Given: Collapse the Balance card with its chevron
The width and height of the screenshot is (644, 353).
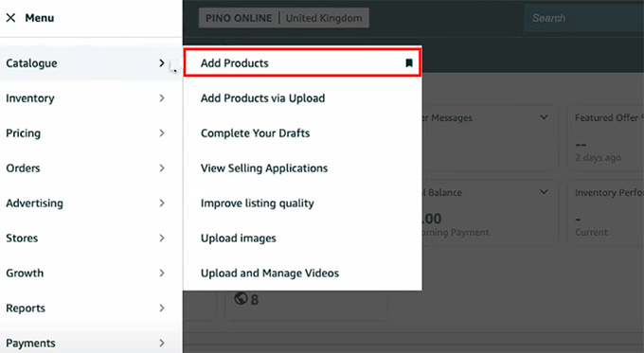Looking at the screenshot, I should (544, 192).
